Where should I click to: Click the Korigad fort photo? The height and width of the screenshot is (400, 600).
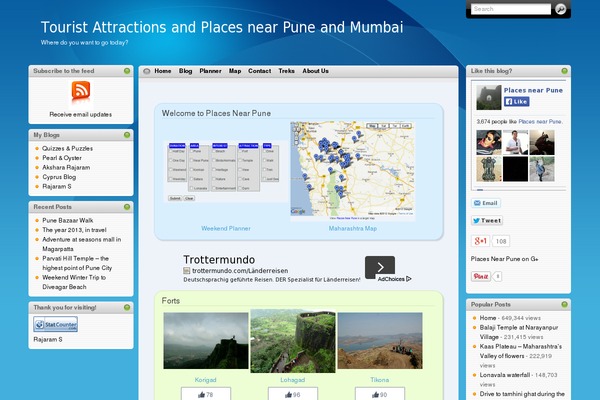coord(206,341)
